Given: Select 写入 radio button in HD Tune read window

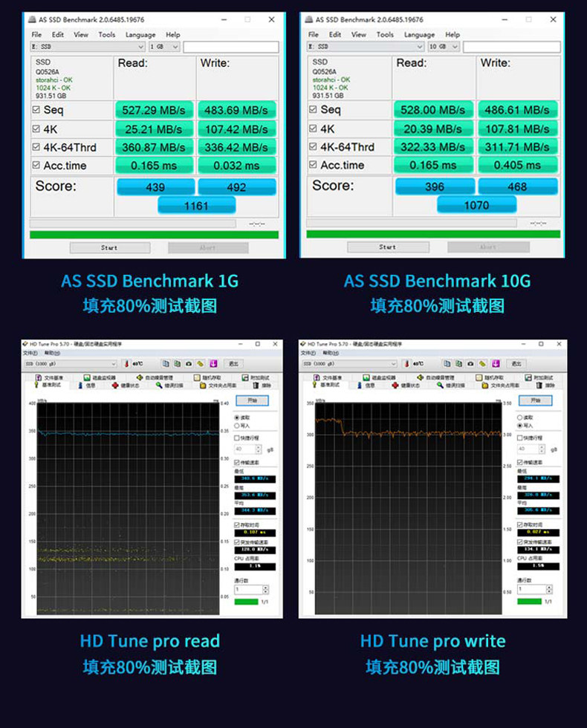Looking at the screenshot, I should tap(237, 426).
